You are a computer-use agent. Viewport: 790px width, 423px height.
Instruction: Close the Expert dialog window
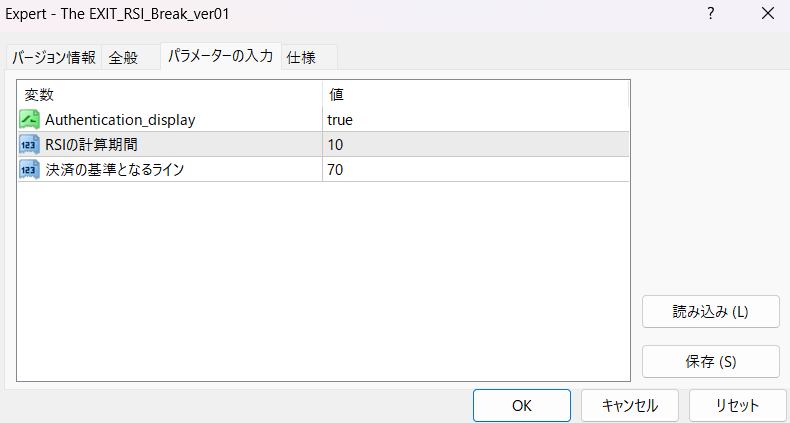tap(767, 14)
